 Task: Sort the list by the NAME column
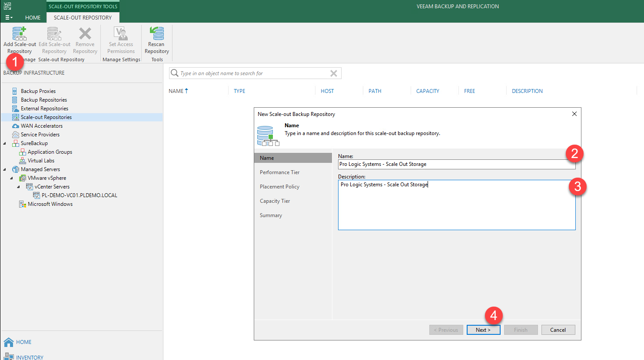tap(176, 91)
